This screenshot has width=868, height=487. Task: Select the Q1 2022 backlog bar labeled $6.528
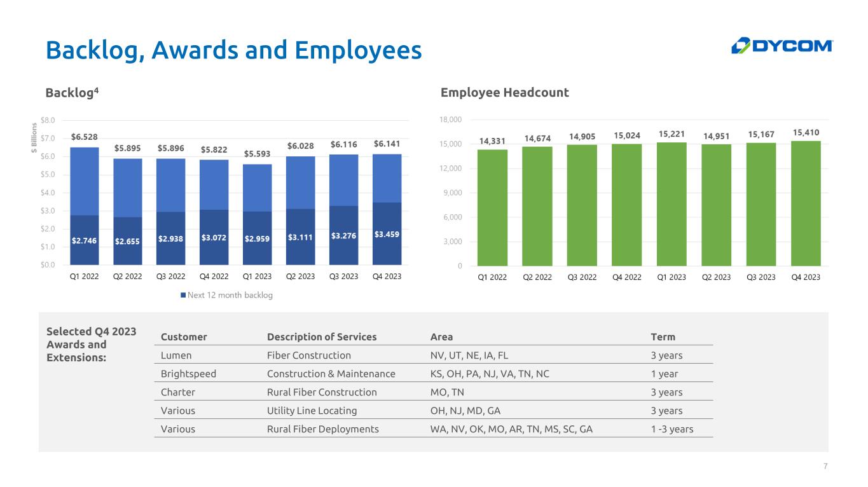84,181
